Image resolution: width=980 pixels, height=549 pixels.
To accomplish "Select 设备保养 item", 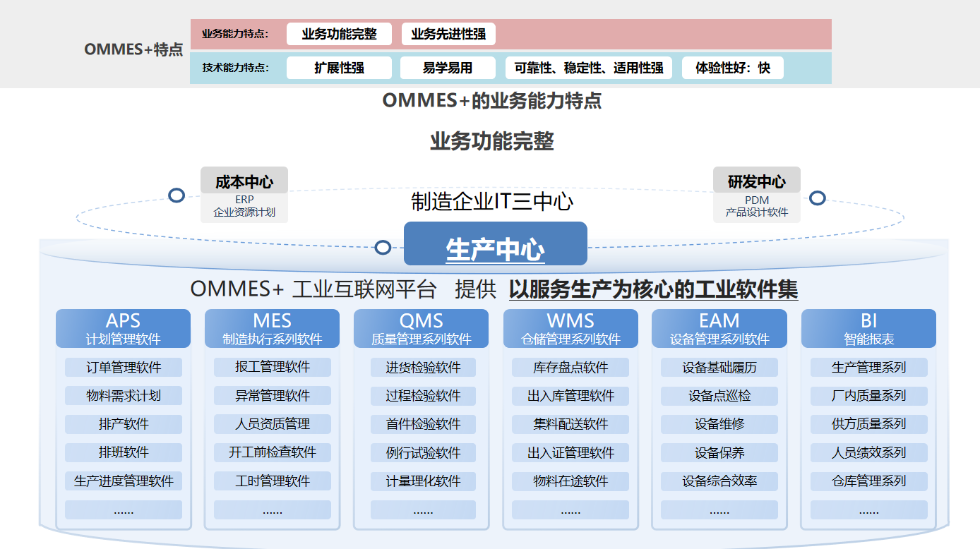I will point(719,452).
